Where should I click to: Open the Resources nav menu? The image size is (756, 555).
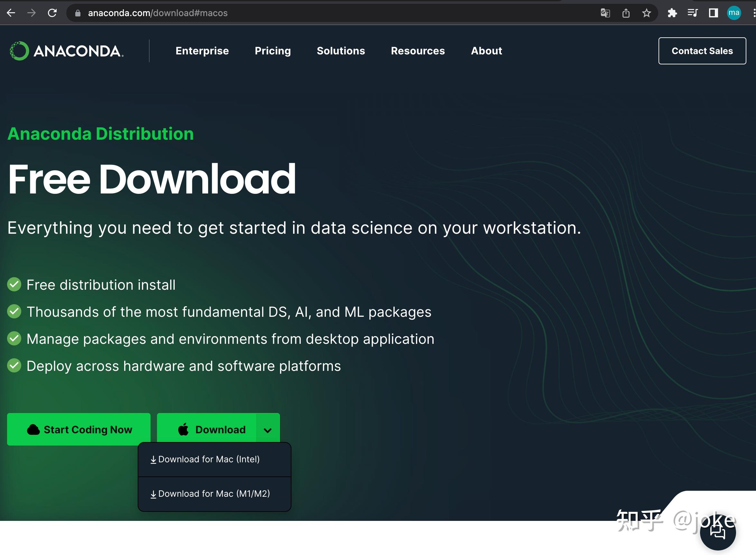tap(418, 51)
